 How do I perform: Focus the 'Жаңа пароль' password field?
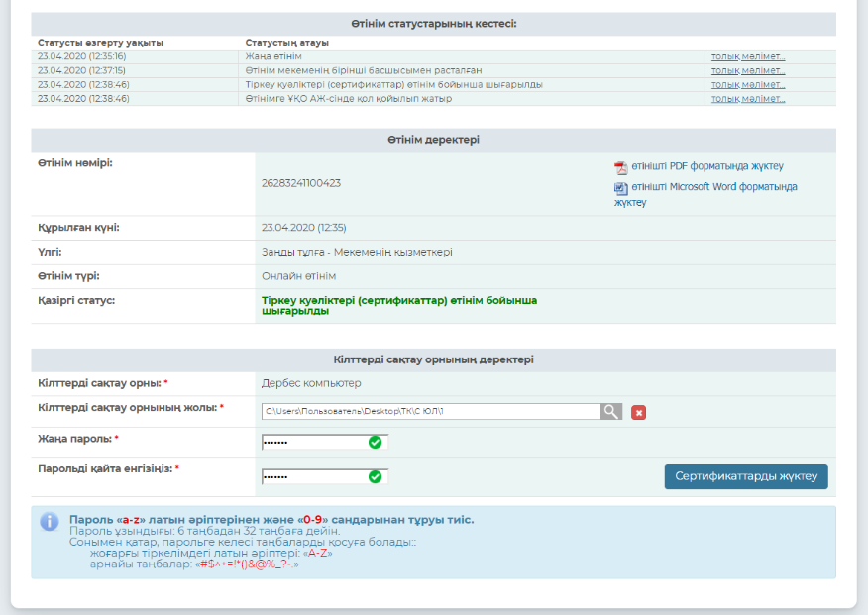(x=313, y=442)
